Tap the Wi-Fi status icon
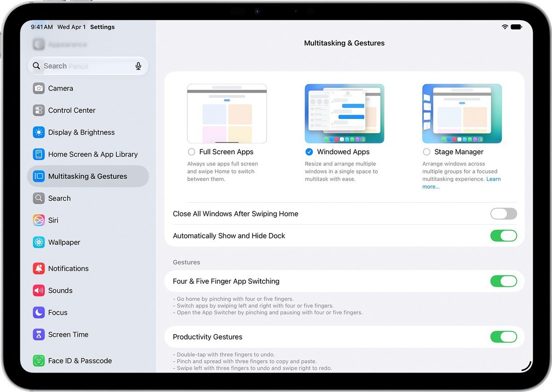The height and width of the screenshot is (392, 552). point(505,27)
